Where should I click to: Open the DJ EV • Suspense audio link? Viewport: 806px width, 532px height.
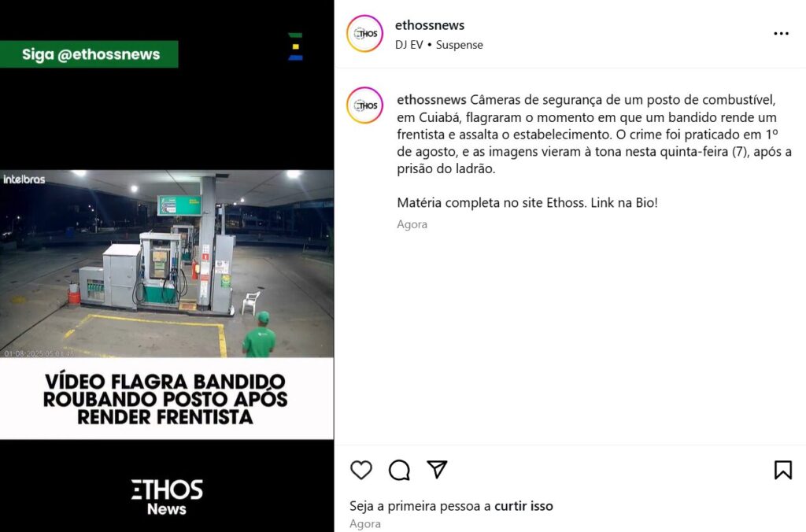(439, 45)
